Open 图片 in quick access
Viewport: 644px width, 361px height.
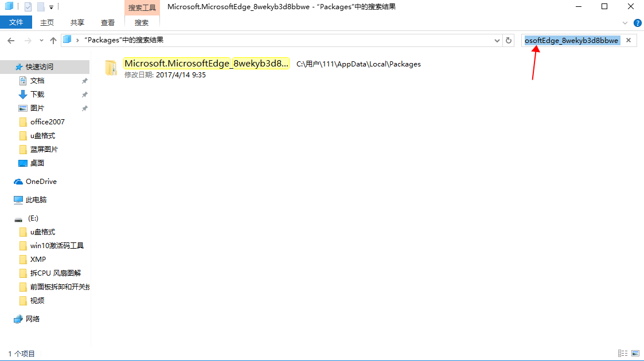point(37,108)
